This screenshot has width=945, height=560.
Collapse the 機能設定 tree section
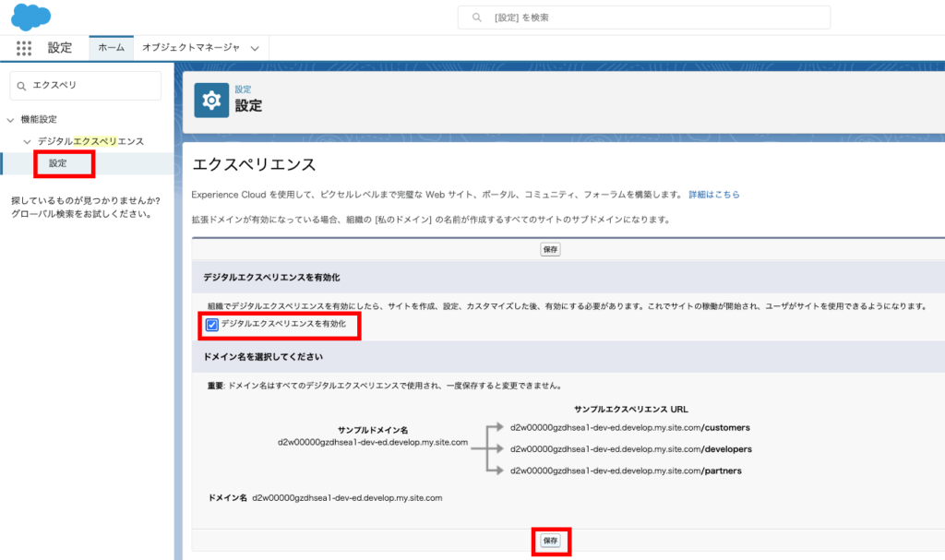(x=10, y=120)
